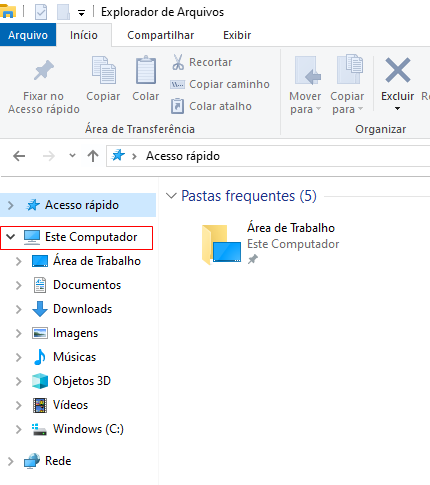Screen dimensions: 430x485
Task: Select the Downloads arrow icon in tree
Action: point(40,309)
